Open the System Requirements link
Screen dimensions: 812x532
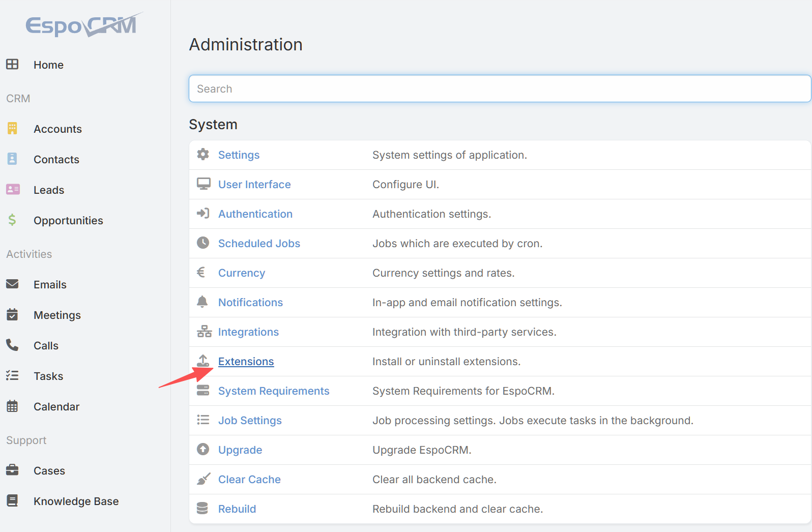274,391
